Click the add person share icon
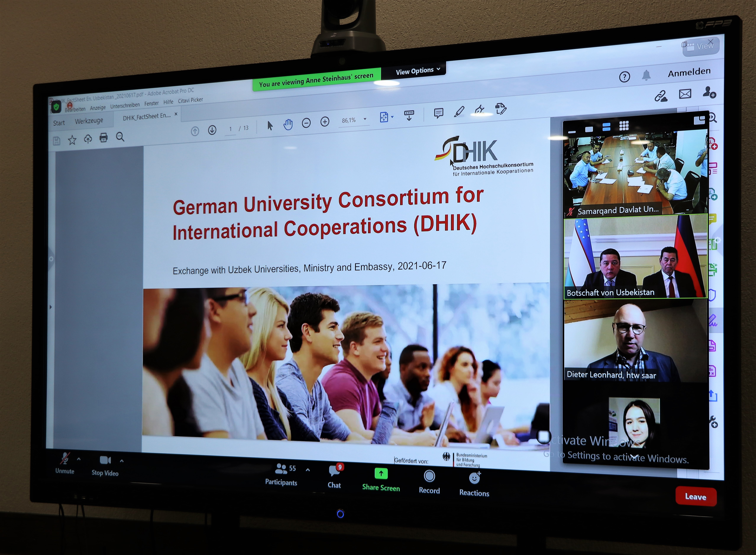 [709, 92]
